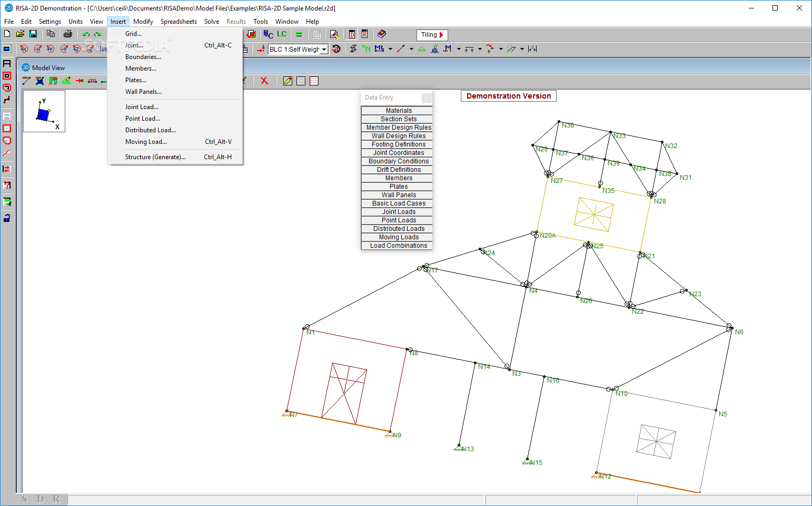Rotate view about +X axis

(x=24, y=48)
